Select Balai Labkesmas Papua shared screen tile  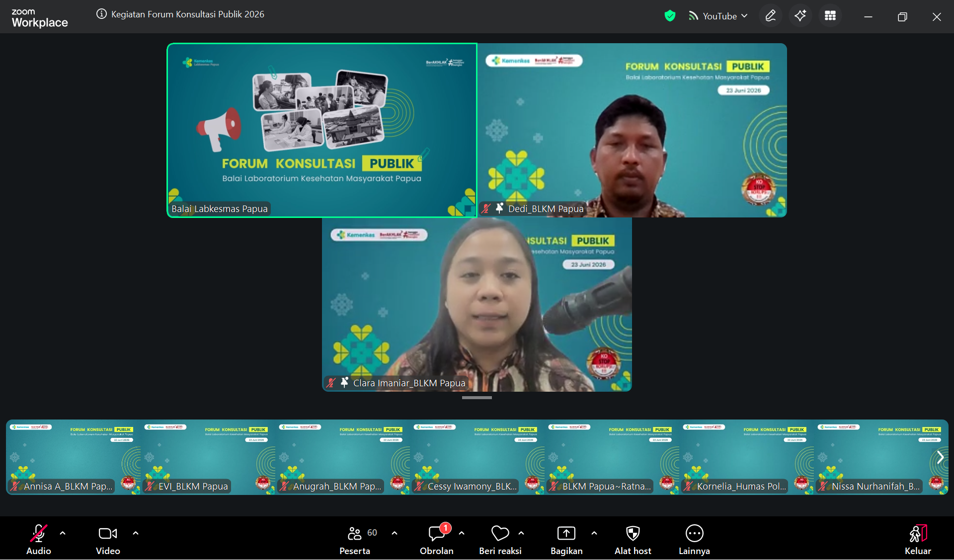[322, 130]
